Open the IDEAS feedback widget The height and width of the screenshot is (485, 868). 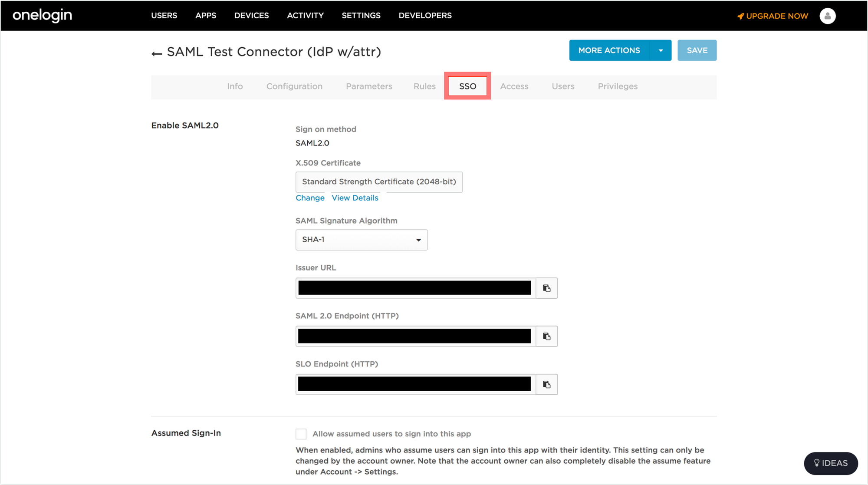(831, 463)
